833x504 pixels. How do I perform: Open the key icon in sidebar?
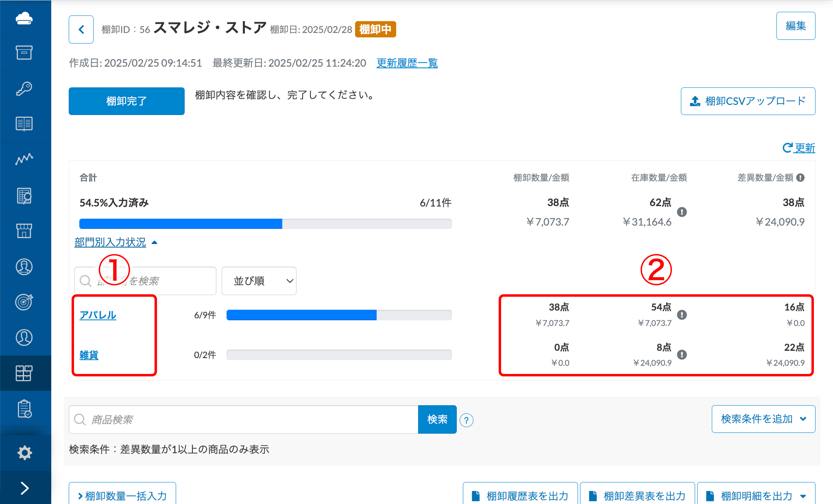(x=24, y=89)
